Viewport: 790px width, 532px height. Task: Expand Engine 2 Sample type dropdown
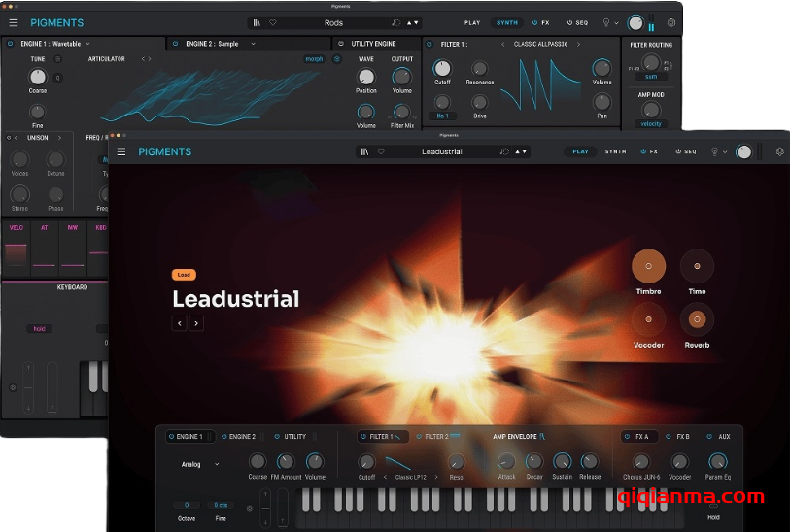click(253, 44)
